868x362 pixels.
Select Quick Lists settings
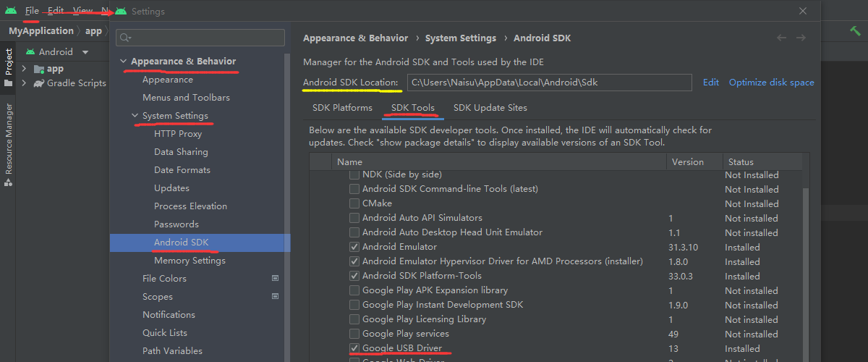click(165, 333)
